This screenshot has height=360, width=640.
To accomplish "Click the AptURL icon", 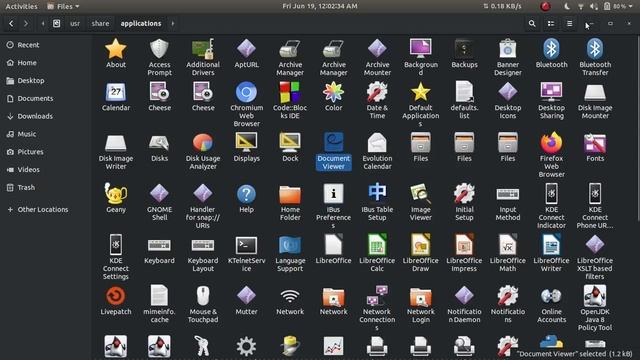I will coord(247,49).
